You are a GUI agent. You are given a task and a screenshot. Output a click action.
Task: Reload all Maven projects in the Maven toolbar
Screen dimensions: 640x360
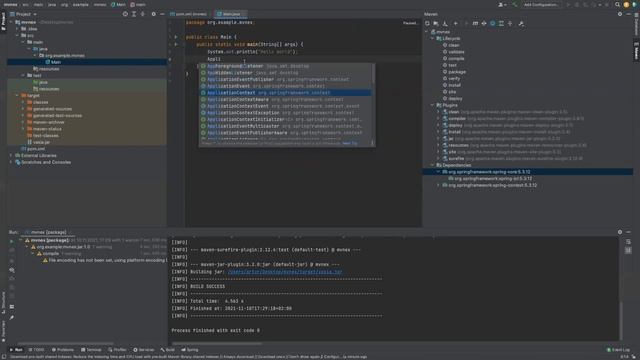click(427, 24)
